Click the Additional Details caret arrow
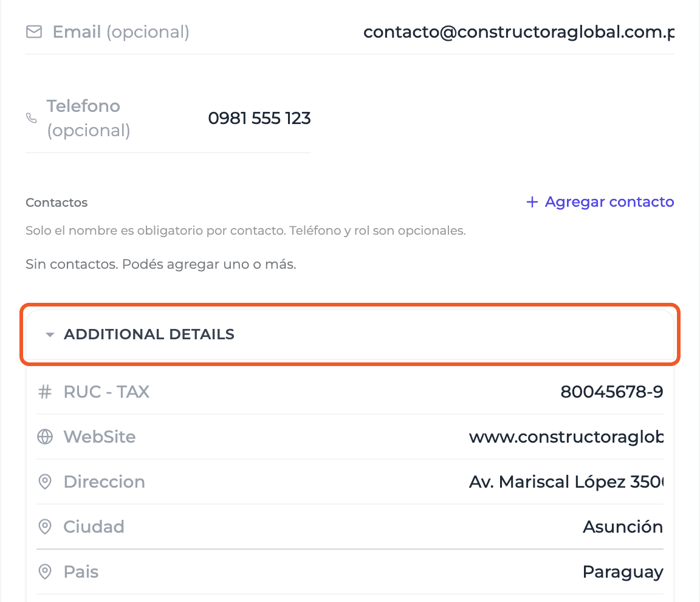The image size is (700, 602). point(50,334)
